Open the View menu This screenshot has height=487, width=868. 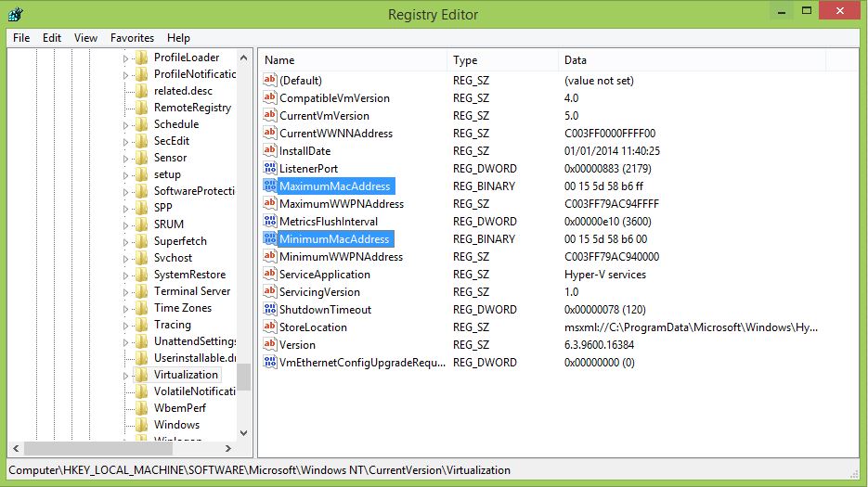pyautogui.click(x=85, y=38)
